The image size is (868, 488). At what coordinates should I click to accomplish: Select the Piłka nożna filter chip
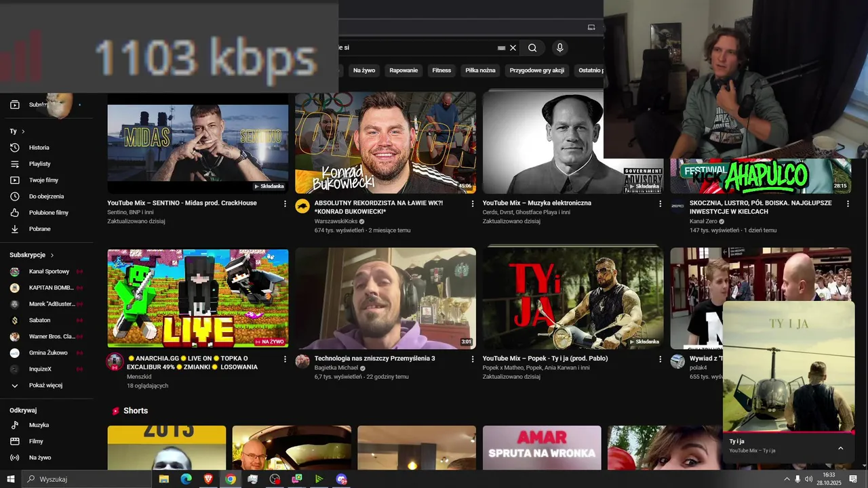(480, 70)
